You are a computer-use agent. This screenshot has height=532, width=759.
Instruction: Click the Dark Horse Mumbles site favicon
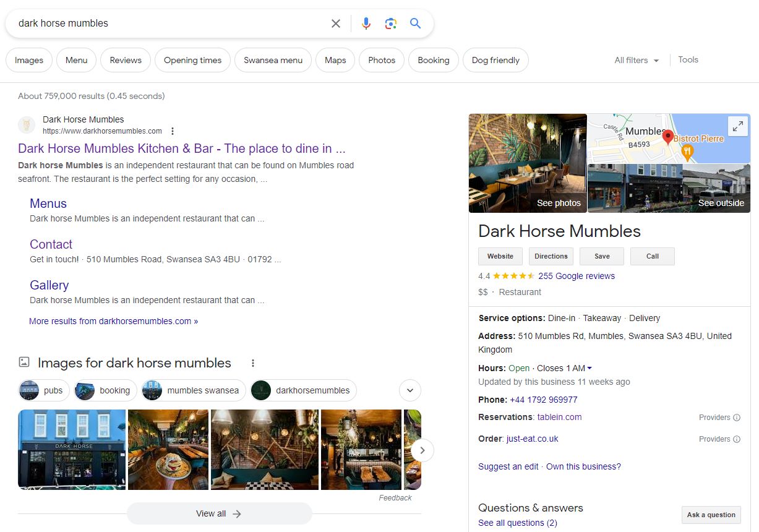tap(27, 125)
